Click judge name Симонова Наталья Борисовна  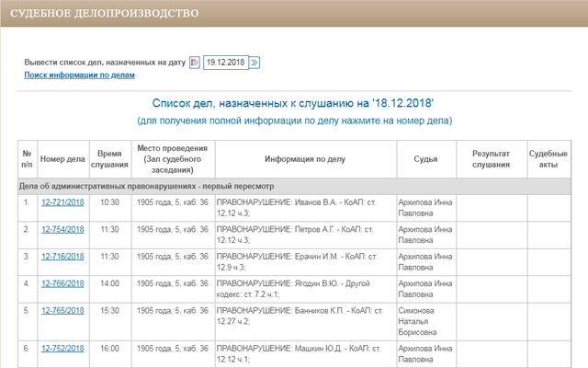pyautogui.click(x=417, y=321)
